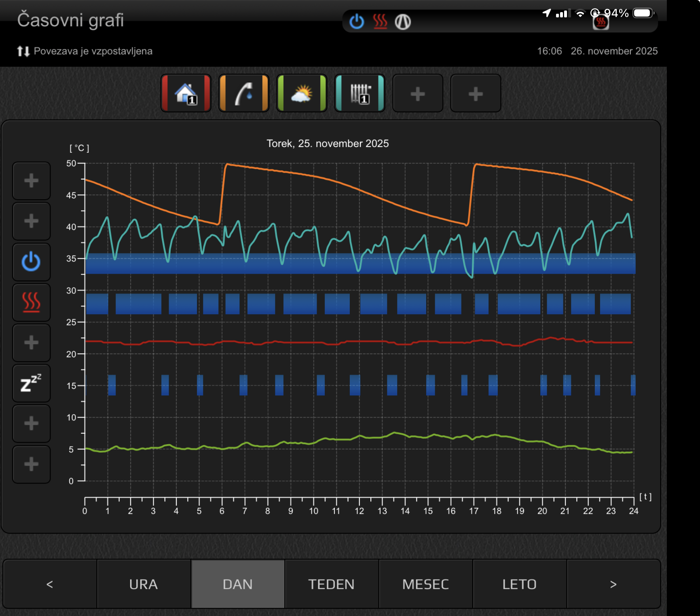Add series using topmost left plus button
This screenshot has width=700, height=616.
click(31, 181)
